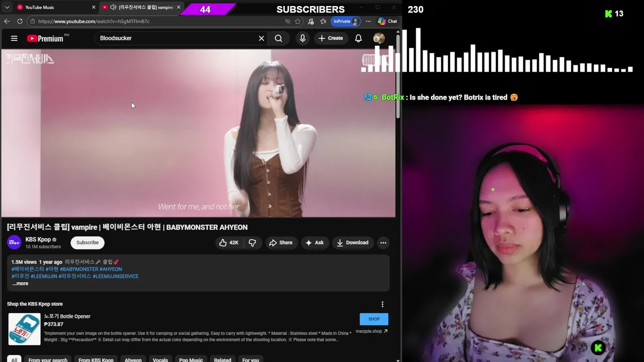644x362 pixels.
Task: Open the InPrivate profile button
Action: point(346,21)
